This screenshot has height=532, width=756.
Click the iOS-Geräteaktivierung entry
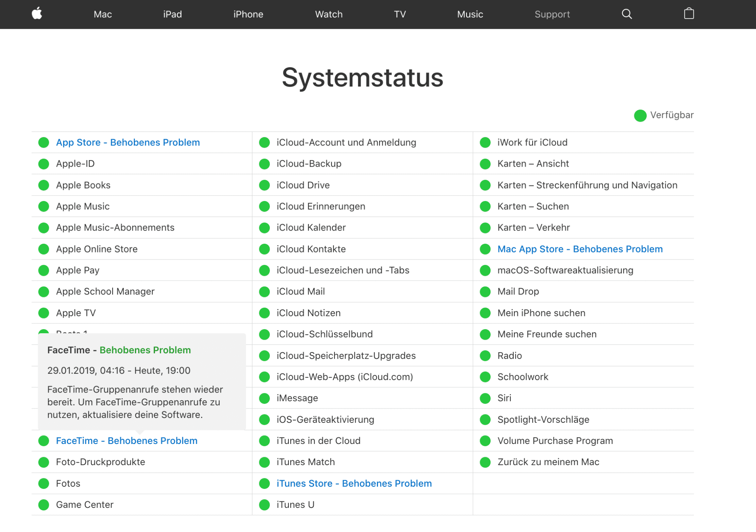[x=325, y=419]
